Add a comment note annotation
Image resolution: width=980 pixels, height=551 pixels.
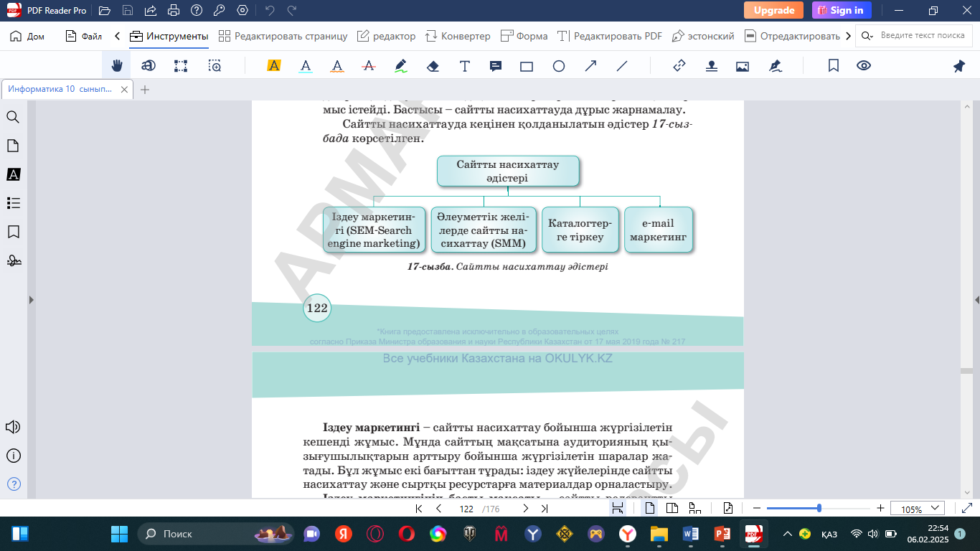[x=496, y=66]
